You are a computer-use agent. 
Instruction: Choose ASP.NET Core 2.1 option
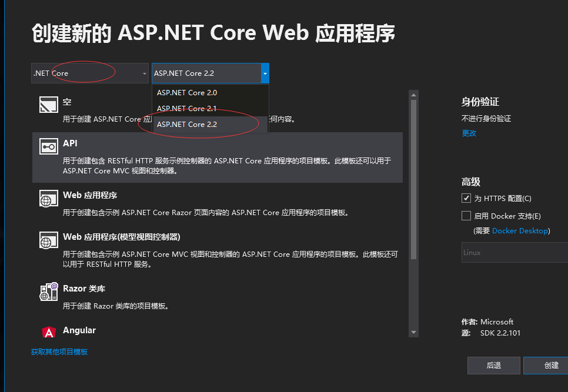[187, 109]
